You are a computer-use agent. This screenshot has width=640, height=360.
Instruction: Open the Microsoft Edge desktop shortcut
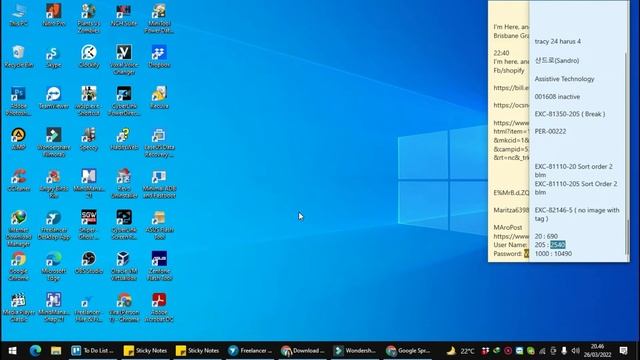(53, 266)
